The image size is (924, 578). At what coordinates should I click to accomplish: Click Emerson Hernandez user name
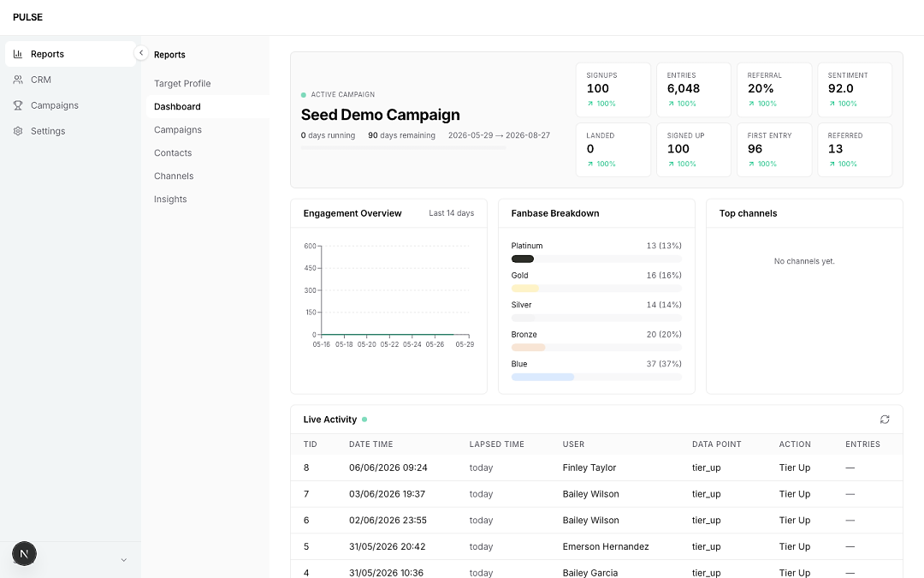606,546
